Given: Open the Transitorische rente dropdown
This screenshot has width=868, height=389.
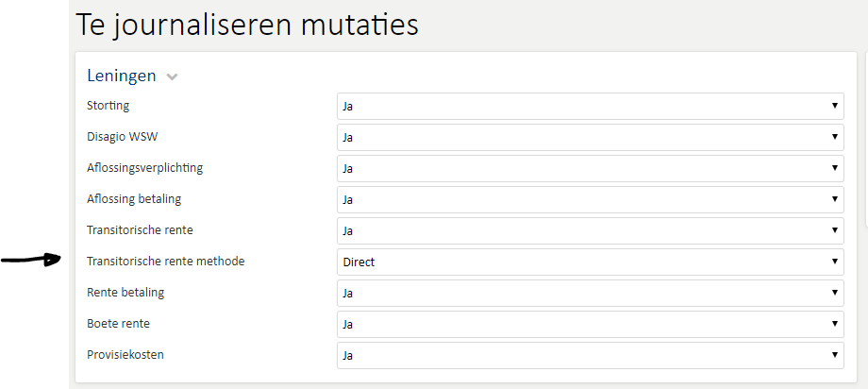Looking at the screenshot, I should (590, 230).
